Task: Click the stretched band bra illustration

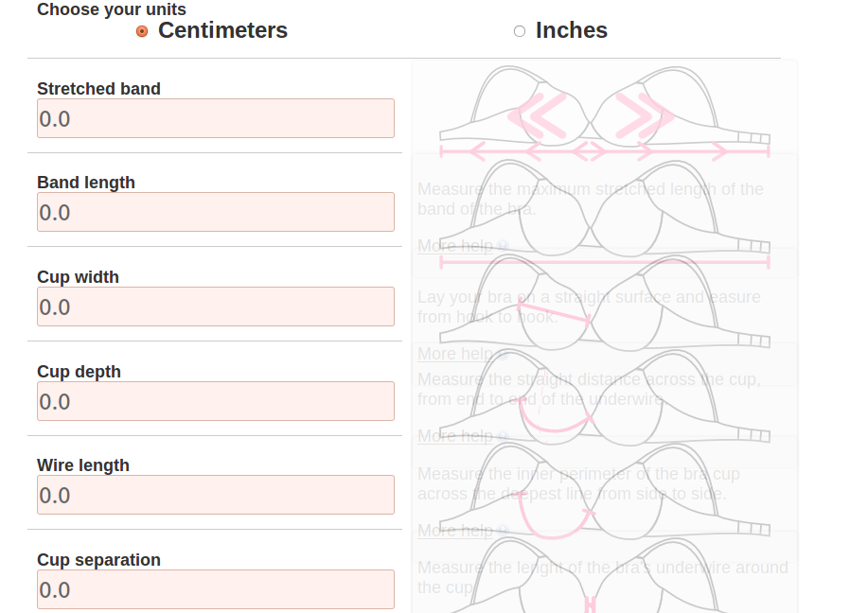Action: point(605,113)
